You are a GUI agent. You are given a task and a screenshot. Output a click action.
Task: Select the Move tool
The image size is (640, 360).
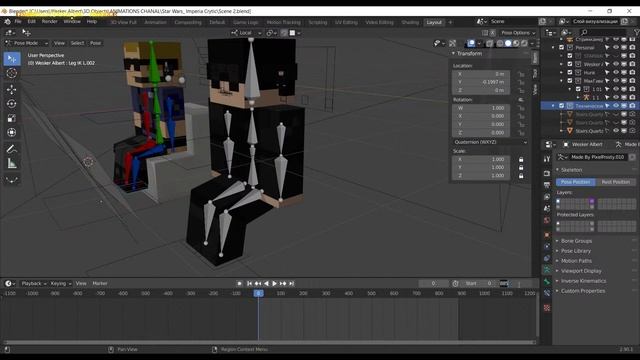12,89
